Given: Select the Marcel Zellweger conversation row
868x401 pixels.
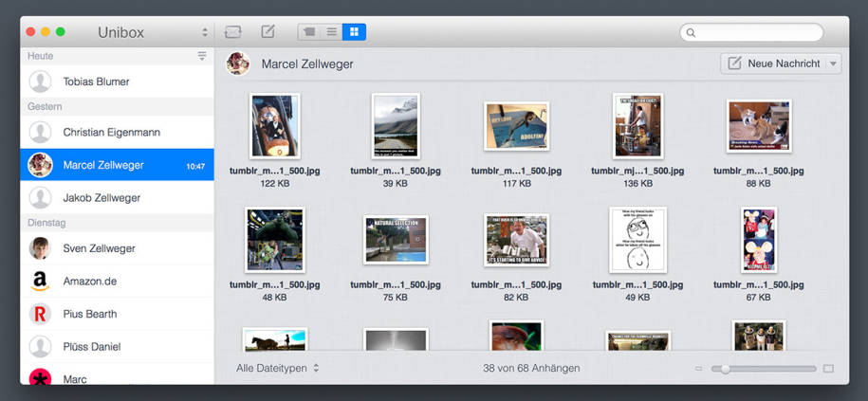Looking at the screenshot, I should (117, 165).
